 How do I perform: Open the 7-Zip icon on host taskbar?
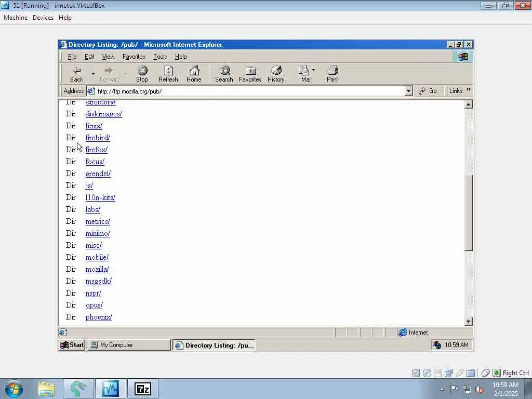coord(142,389)
